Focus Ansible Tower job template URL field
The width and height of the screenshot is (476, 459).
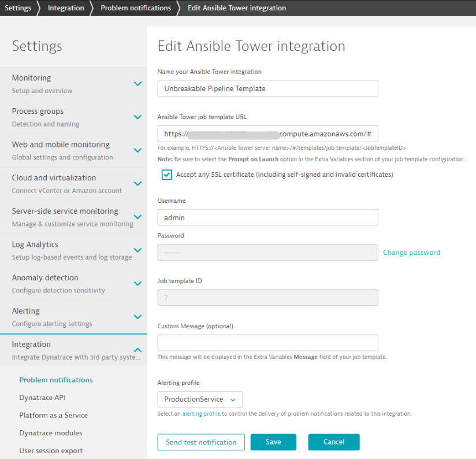[x=268, y=134]
